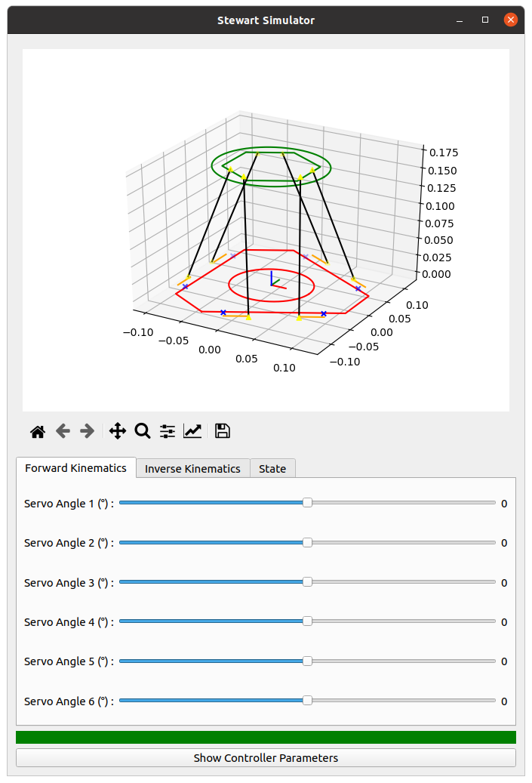Click Servo Angle 6 slider handle
Screen dimensions: 532x783
[x=307, y=701]
